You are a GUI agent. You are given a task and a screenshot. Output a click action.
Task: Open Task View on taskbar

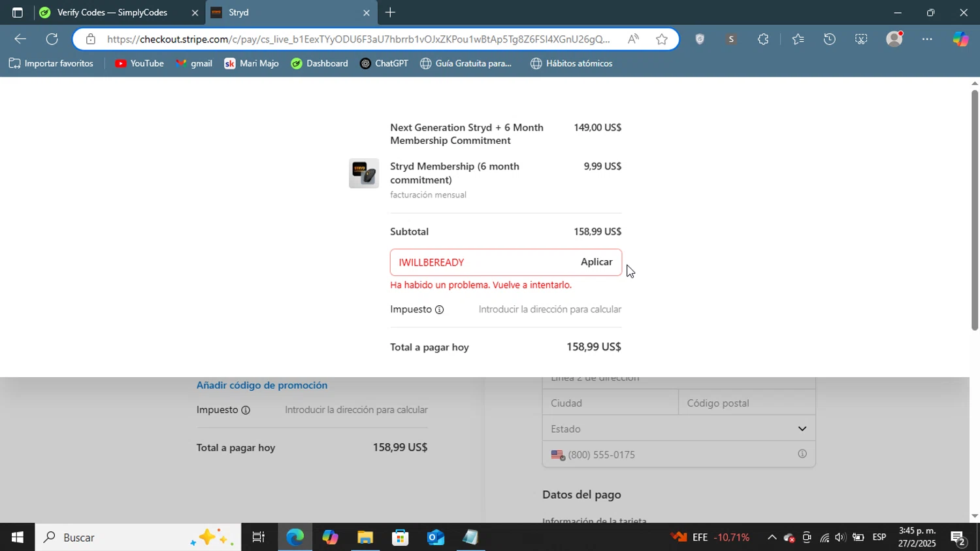pyautogui.click(x=259, y=537)
